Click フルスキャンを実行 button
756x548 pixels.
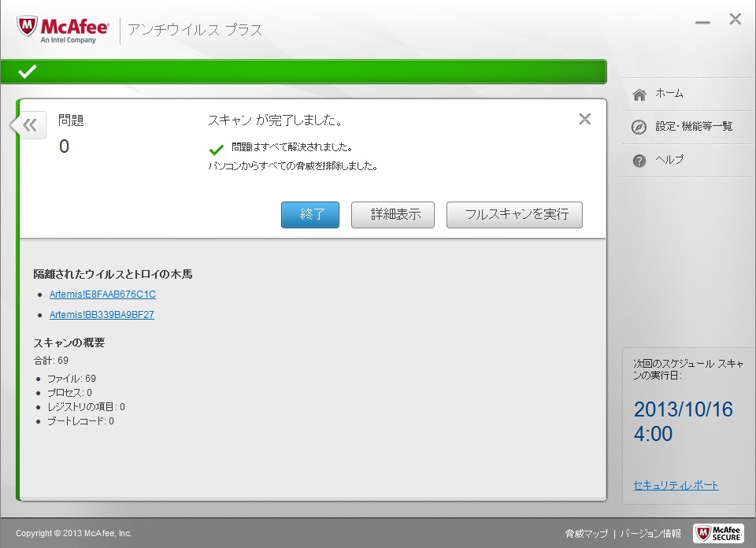click(x=514, y=214)
